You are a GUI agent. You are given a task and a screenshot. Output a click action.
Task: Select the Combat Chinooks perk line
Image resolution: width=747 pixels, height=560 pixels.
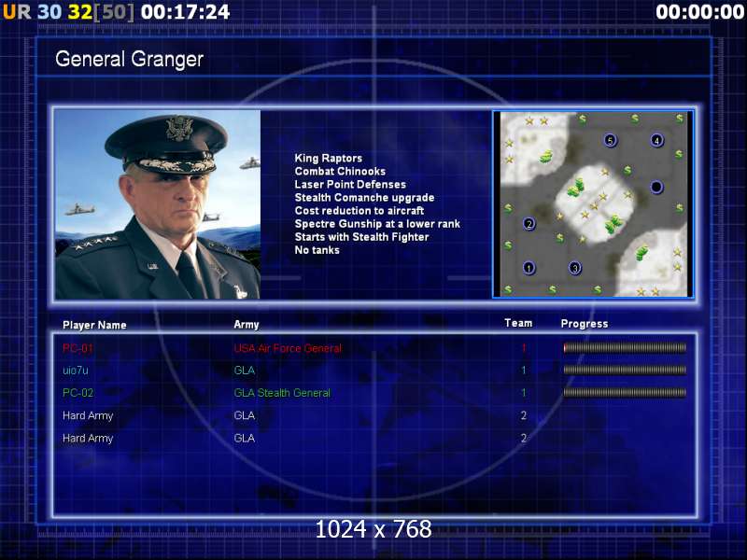pyautogui.click(x=340, y=172)
